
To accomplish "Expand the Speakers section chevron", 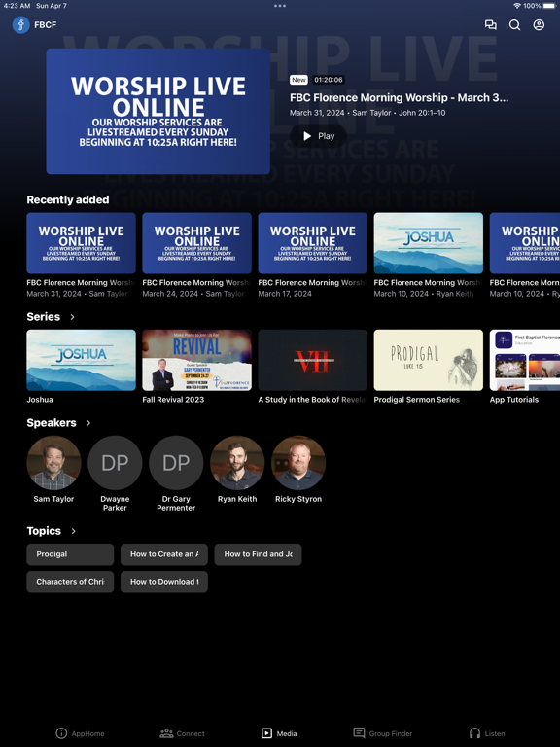I will (88, 423).
